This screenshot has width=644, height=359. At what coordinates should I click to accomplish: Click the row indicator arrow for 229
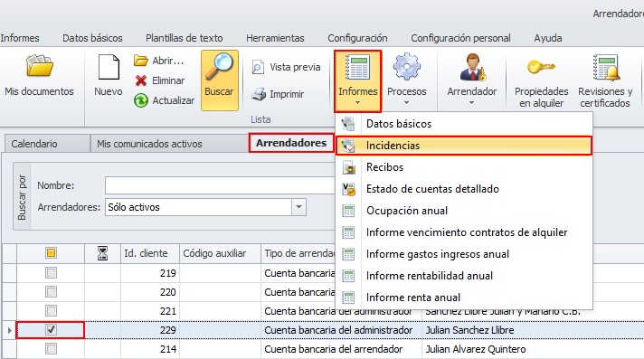point(9,330)
